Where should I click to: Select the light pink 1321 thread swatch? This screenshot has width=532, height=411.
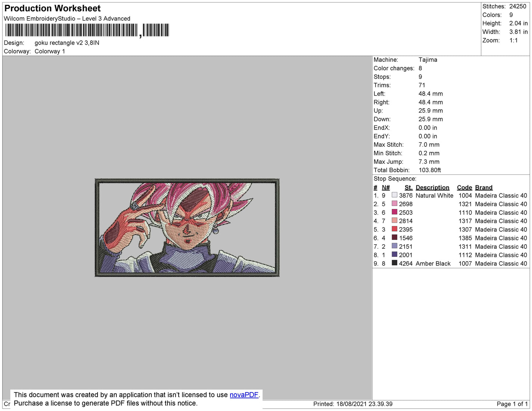point(394,203)
